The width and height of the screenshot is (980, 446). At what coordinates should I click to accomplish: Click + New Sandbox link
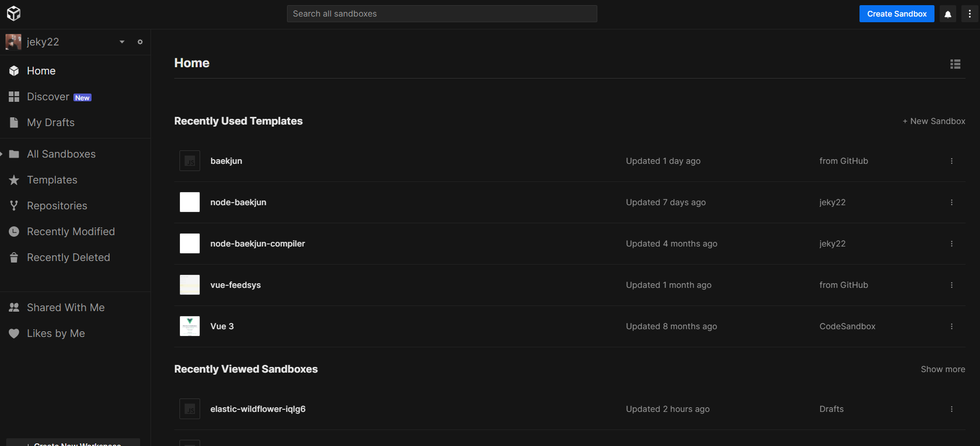[934, 121]
